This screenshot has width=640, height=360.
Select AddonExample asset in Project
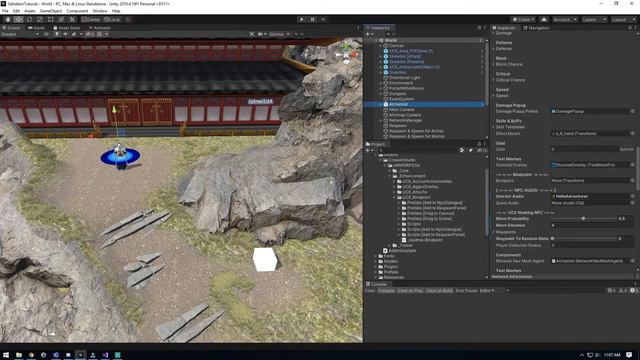[400, 251]
